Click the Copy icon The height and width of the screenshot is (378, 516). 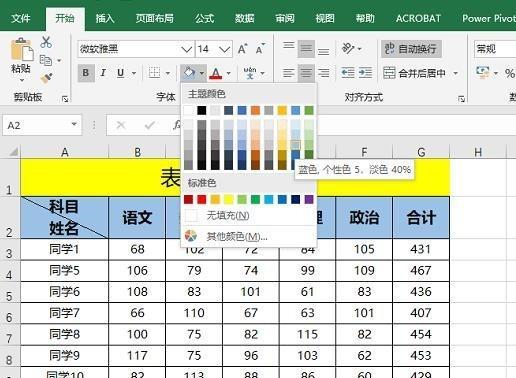click(x=46, y=60)
